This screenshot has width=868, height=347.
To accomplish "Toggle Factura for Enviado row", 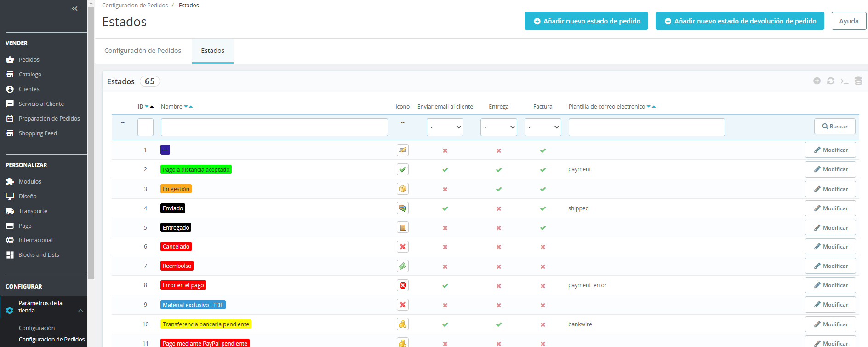I will (x=543, y=208).
